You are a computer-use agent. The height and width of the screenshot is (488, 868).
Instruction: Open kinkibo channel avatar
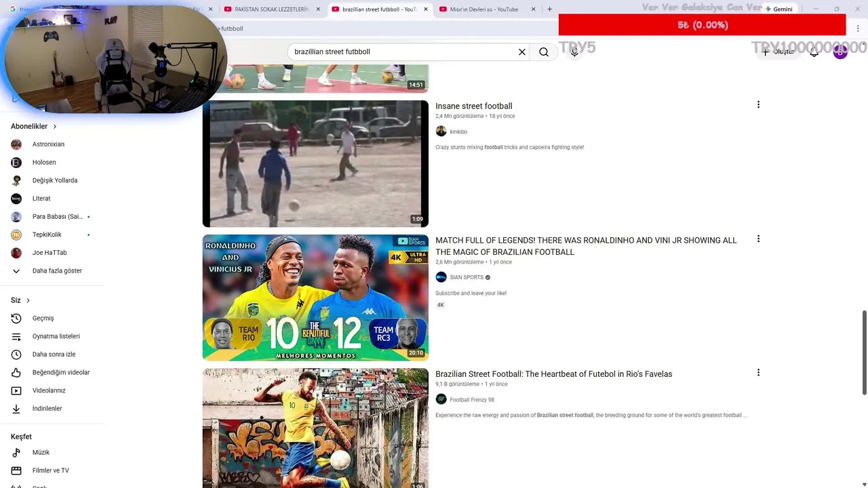[441, 131]
